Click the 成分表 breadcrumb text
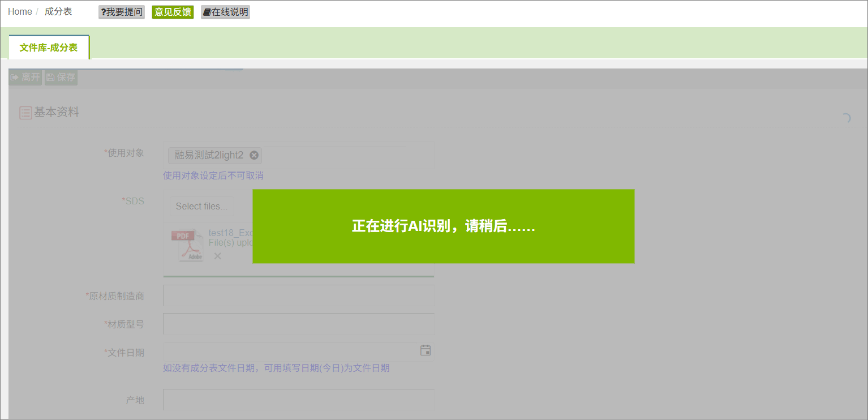 (58, 11)
